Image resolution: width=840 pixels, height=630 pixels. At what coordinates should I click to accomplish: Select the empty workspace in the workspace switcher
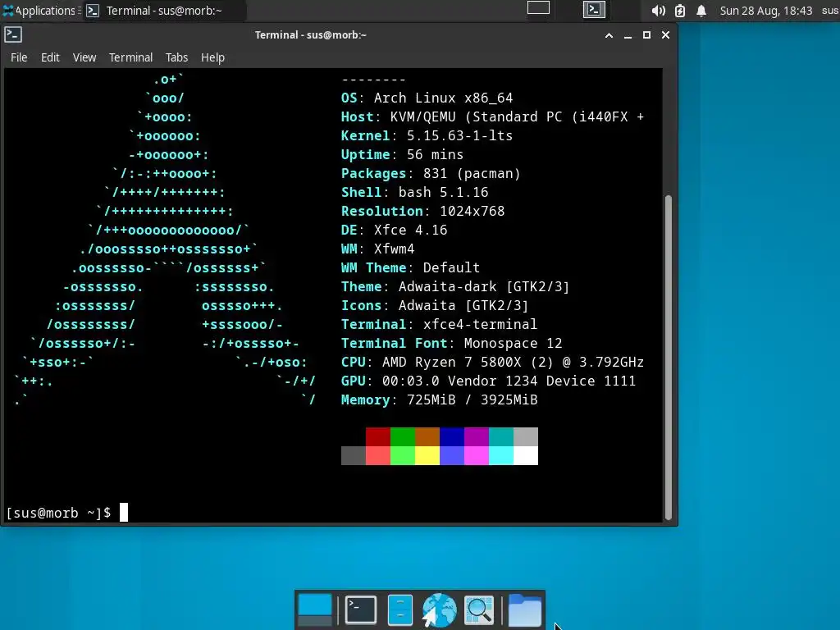click(x=538, y=8)
